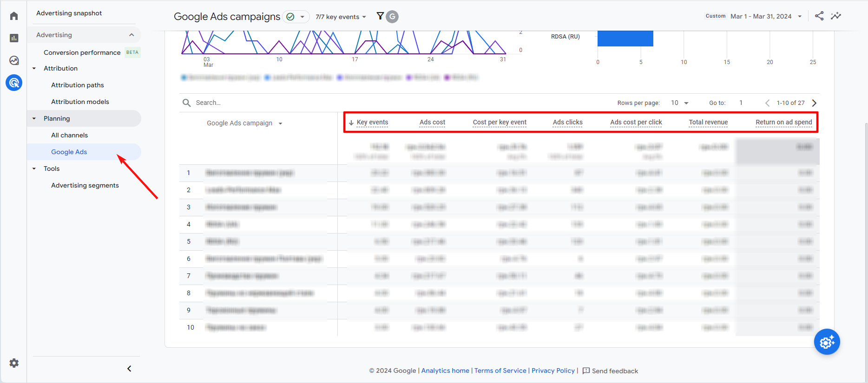
Task: Go to next page of table
Action: (814, 103)
